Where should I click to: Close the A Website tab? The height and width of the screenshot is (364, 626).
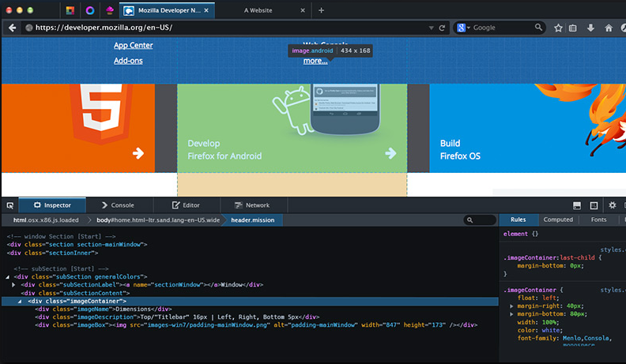point(303,10)
